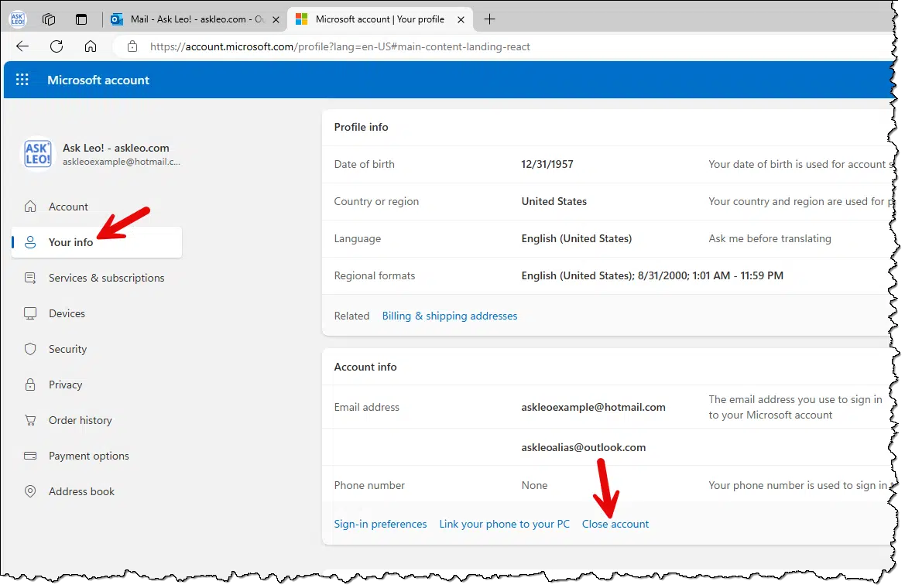Image resolution: width=905 pixels, height=588 pixels.
Task: Click the Payment options card icon
Action: tap(30, 456)
